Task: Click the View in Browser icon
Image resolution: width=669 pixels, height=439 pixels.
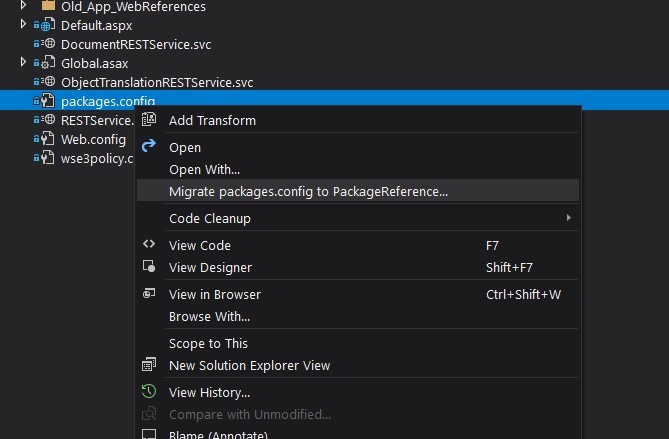Action: pyautogui.click(x=149, y=294)
